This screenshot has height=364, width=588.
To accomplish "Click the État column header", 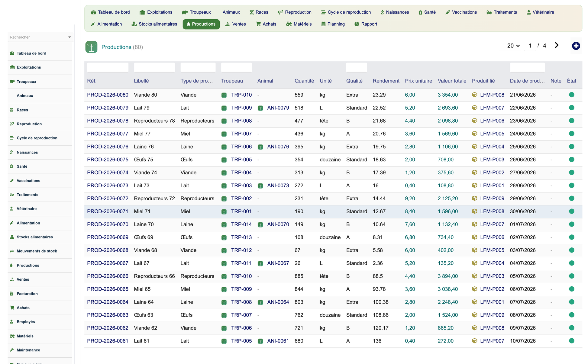I will (x=571, y=81).
